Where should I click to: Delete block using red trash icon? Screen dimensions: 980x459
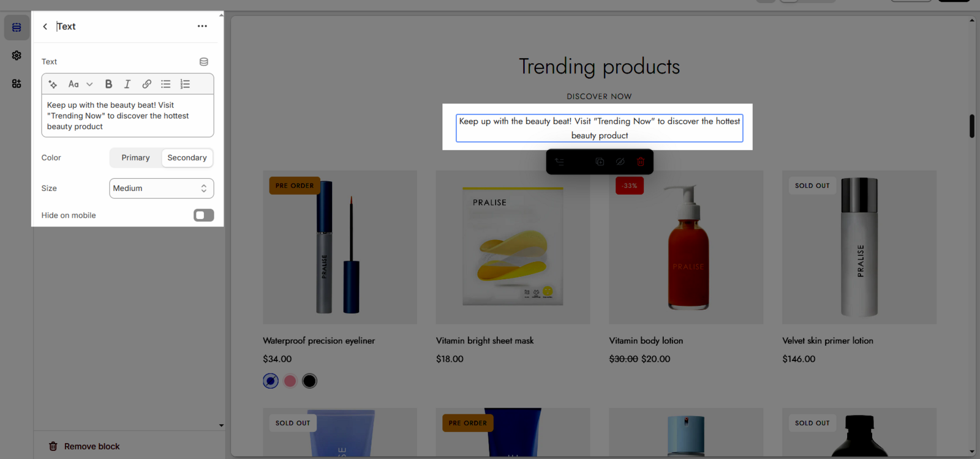pyautogui.click(x=641, y=162)
